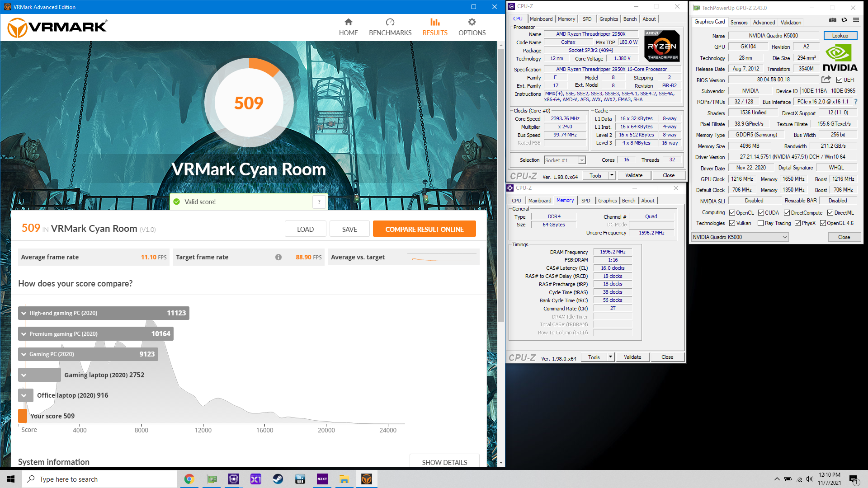Switch to Graphics tab in lower CPU-Z
This screenshot has width=868, height=488.
coord(607,201)
